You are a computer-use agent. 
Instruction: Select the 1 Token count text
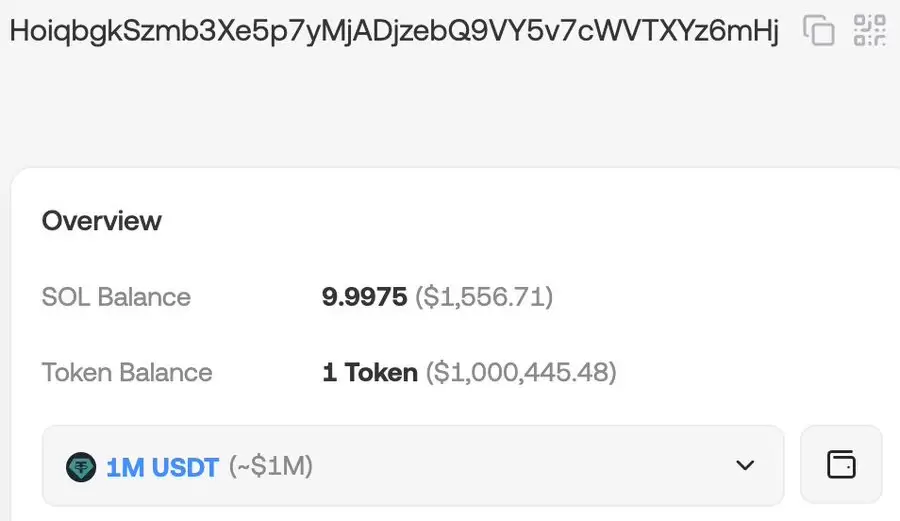370,372
